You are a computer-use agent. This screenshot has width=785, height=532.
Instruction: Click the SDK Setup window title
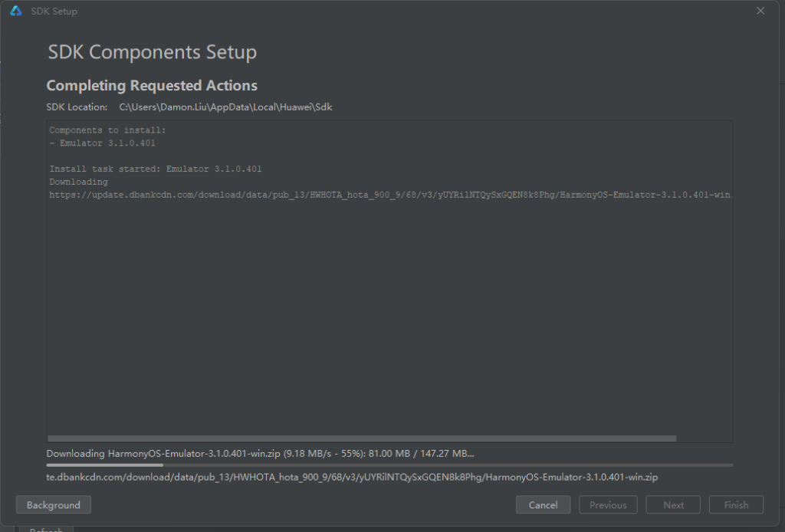(54, 11)
